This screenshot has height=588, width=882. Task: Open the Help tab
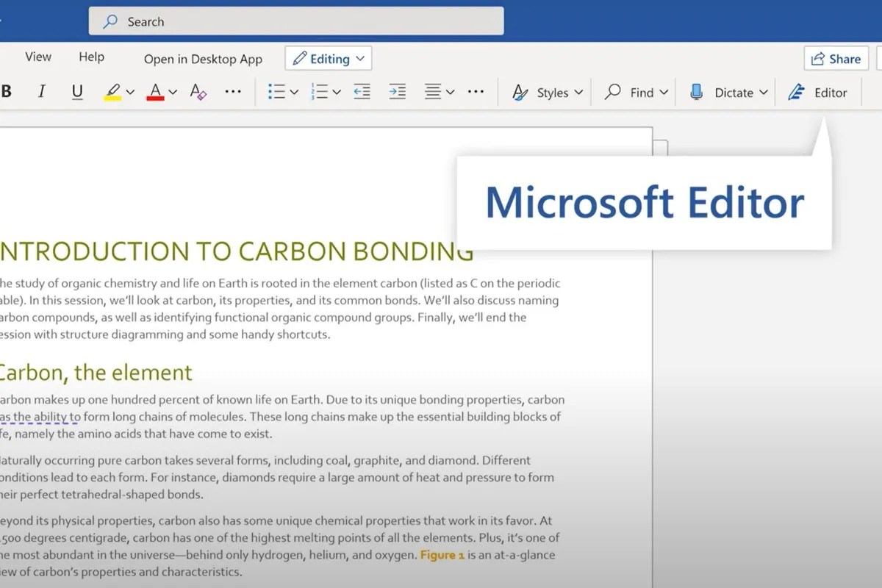pos(92,57)
